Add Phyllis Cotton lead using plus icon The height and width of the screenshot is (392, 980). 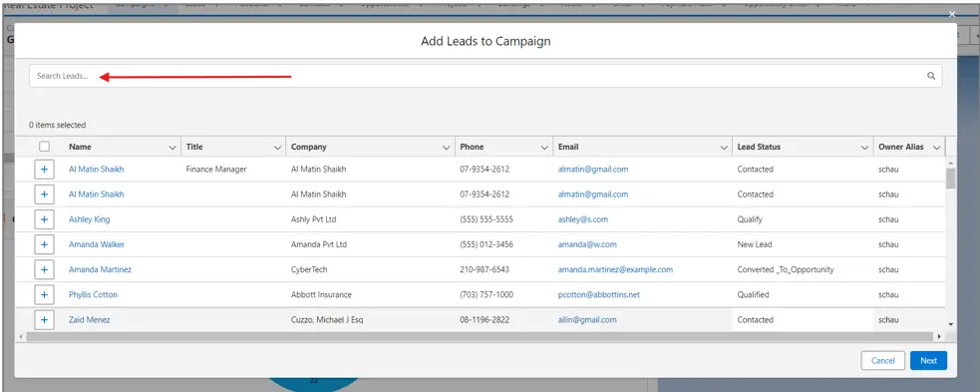pos(44,294)
